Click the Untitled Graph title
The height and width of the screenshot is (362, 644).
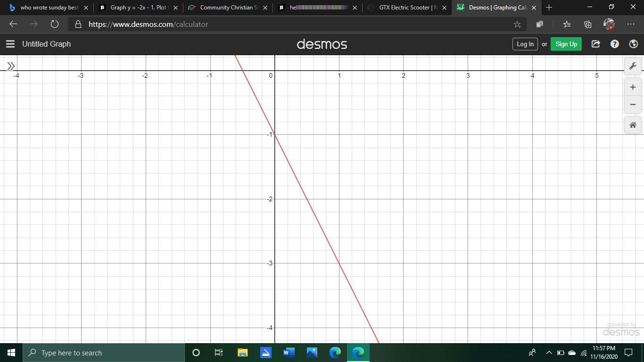(x=46, y=44)
